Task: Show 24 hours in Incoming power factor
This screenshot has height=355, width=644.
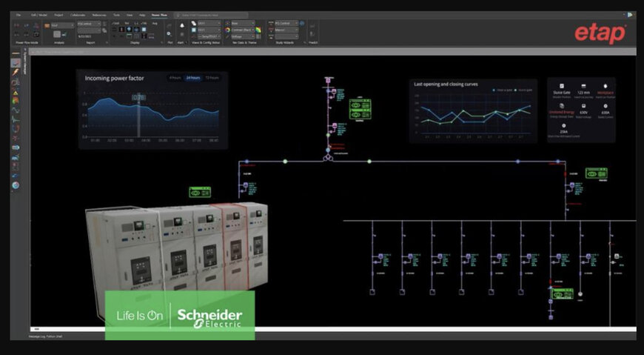Action: 193,78
